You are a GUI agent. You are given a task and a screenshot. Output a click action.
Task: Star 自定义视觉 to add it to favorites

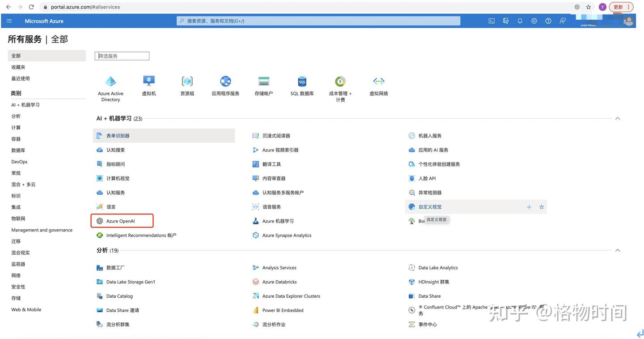[541, 207]
